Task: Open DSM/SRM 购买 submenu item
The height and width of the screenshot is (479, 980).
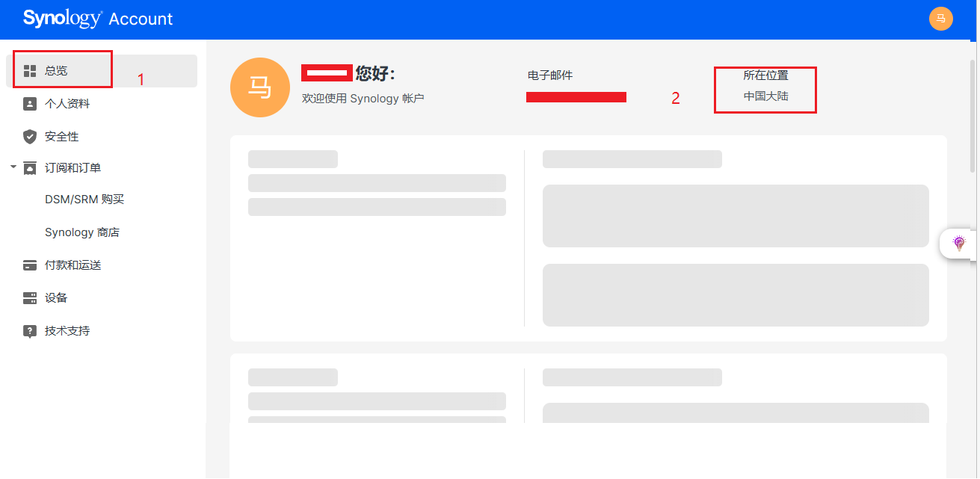Action: point(84,200)
